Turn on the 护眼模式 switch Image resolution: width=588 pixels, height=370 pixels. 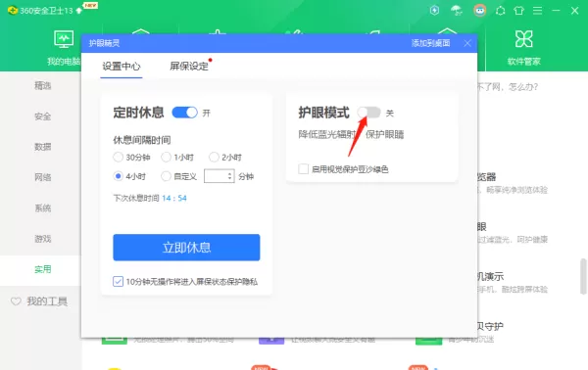[368, 113]
